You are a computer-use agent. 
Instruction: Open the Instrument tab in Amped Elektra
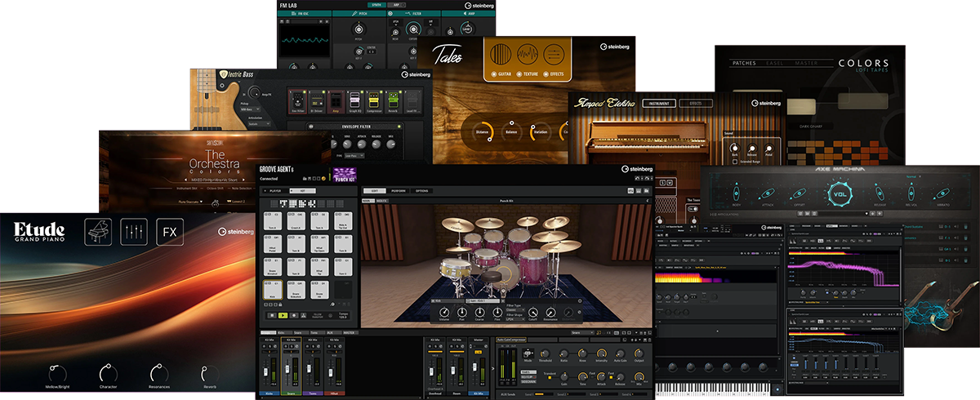[x=659, y=104]
